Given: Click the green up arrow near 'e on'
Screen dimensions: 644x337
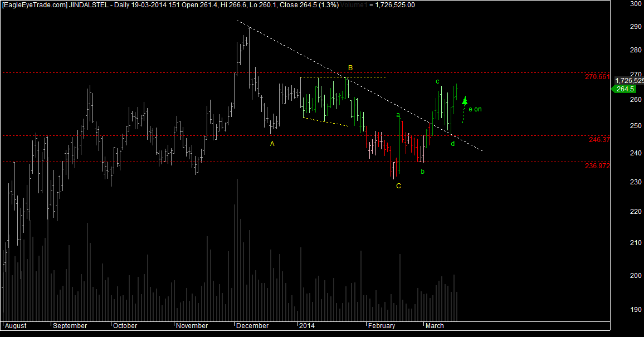Looking at the screenshot, I should [x=465, y=100].
